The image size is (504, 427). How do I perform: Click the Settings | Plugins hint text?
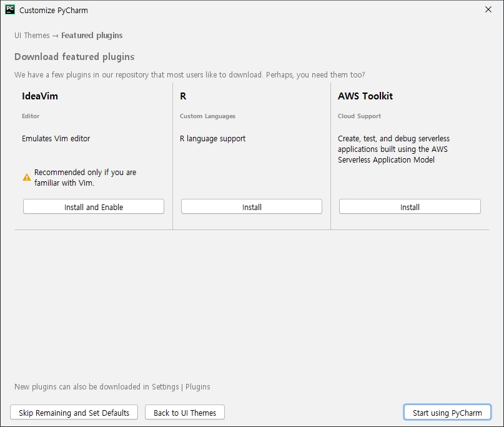[x=112, y=387]
